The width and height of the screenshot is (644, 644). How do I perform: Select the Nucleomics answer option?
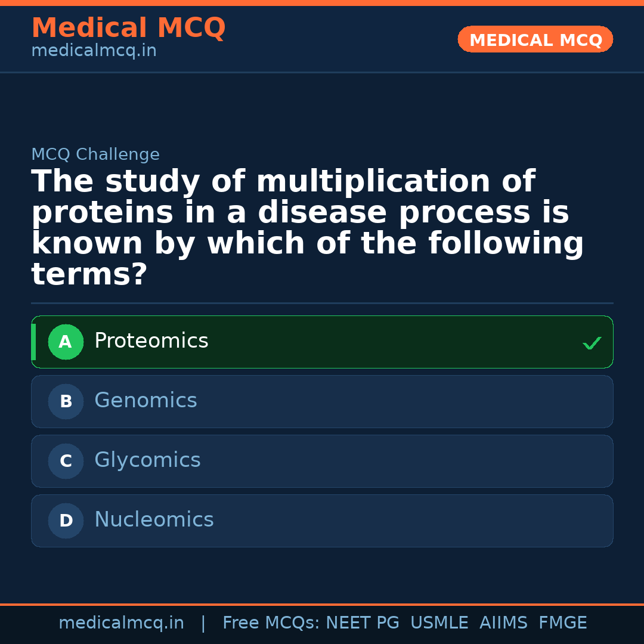click(x=322, y=521)
